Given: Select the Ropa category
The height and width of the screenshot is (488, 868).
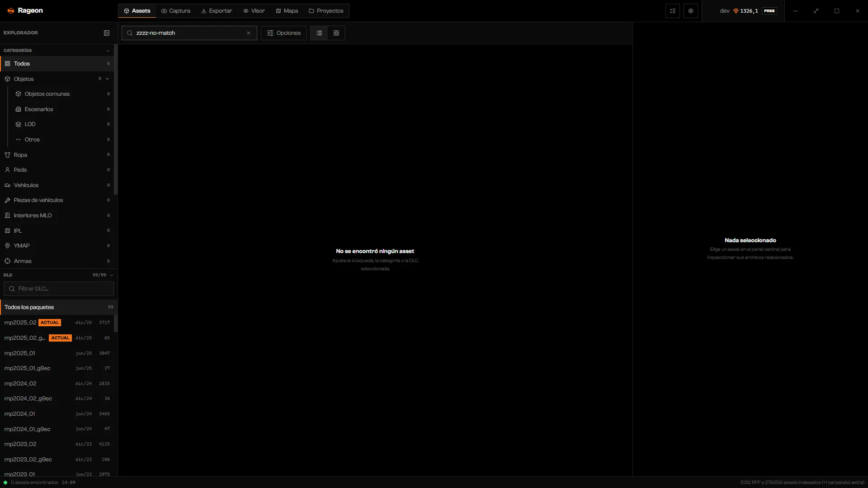Looking at the screenshot, I should (57, 155).
